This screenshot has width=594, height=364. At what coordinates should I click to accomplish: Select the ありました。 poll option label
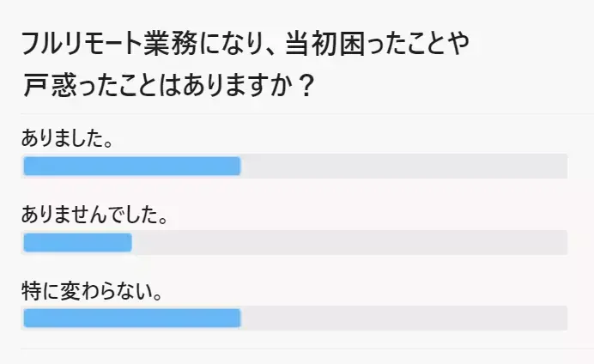tap(67, 138)
